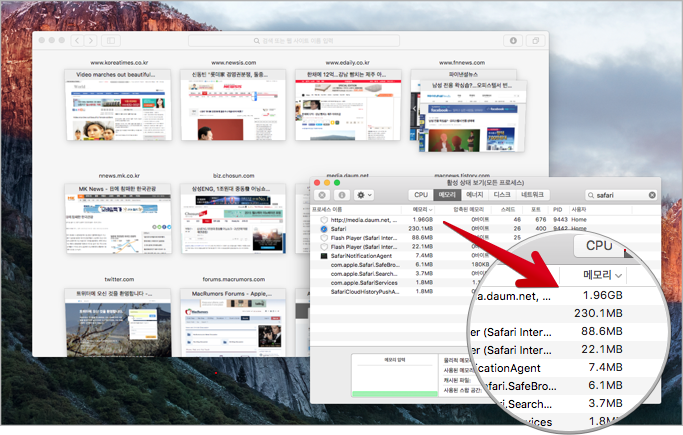Image resolution: width=683 pixels, height=435 pixels.
Task: Select the SafariNotificationAgent process
Action: point(361,256)
